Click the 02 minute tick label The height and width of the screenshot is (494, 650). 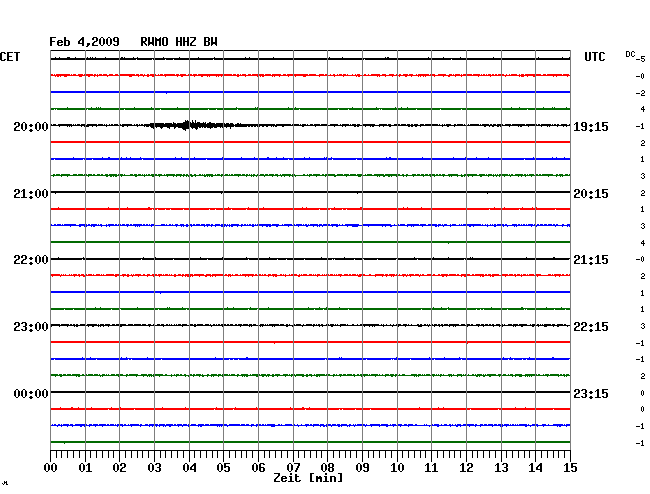coord(119,467)
